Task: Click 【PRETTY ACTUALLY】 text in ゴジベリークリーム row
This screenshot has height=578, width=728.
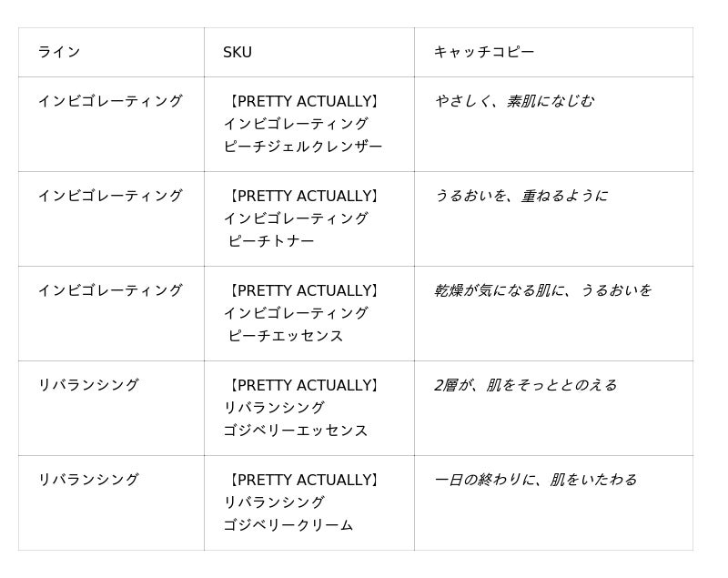Action: click(x=304, y=480)
